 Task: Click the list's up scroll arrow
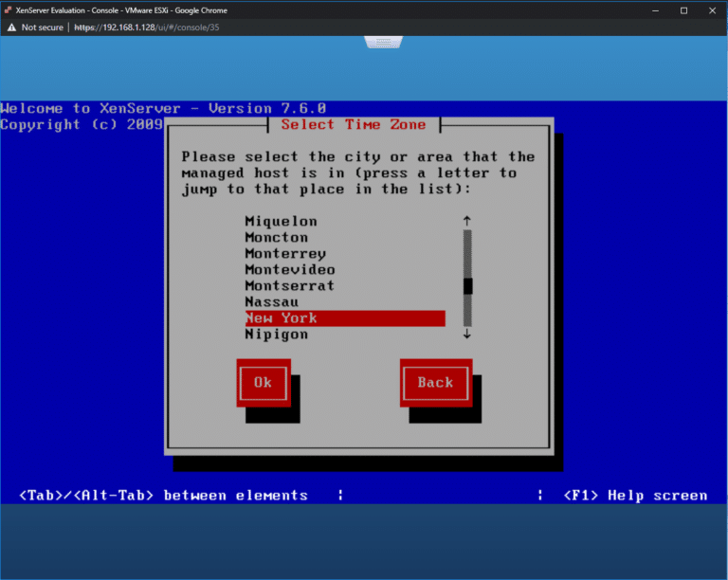(x=467, y=222)
